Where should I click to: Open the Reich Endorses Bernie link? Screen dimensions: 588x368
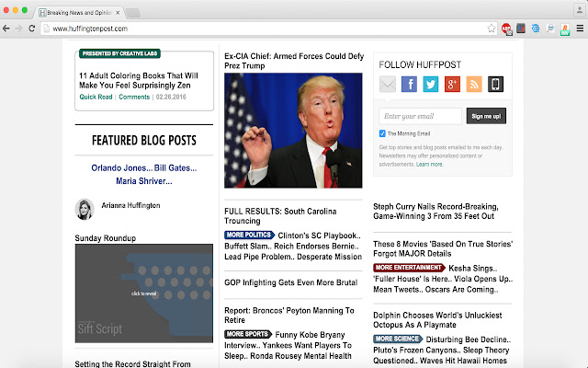pyautogui.click(x=316, y=246)
